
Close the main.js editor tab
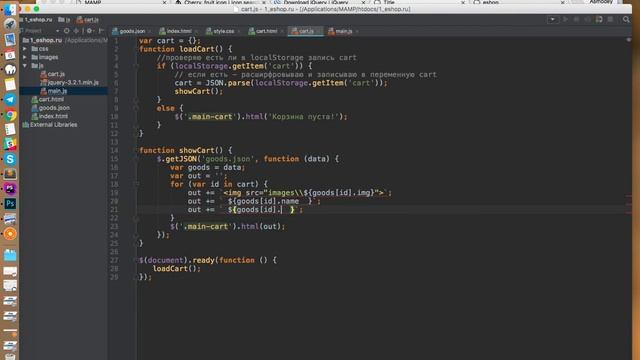[357, 31]
